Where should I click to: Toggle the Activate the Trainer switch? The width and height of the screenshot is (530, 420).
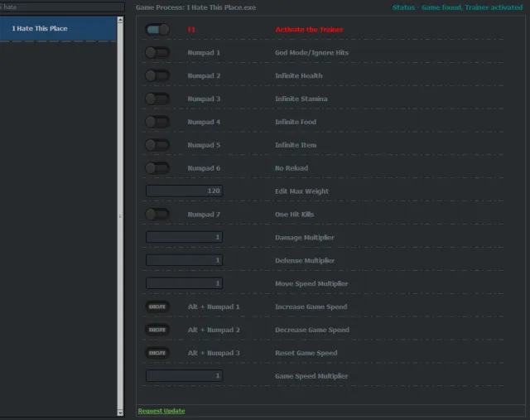click(x=157, y=30)
